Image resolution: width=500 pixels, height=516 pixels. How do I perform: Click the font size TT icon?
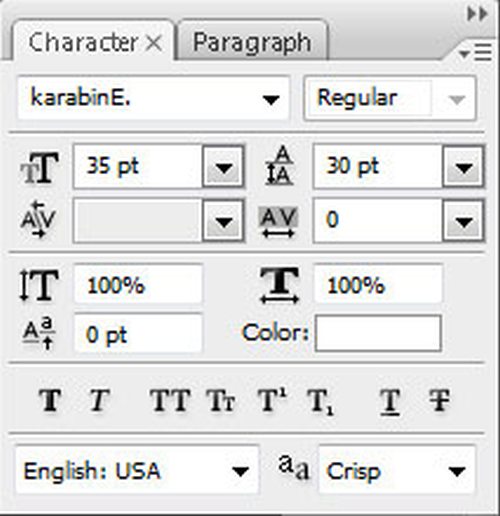pyautogui.click(x=40, y=167)
